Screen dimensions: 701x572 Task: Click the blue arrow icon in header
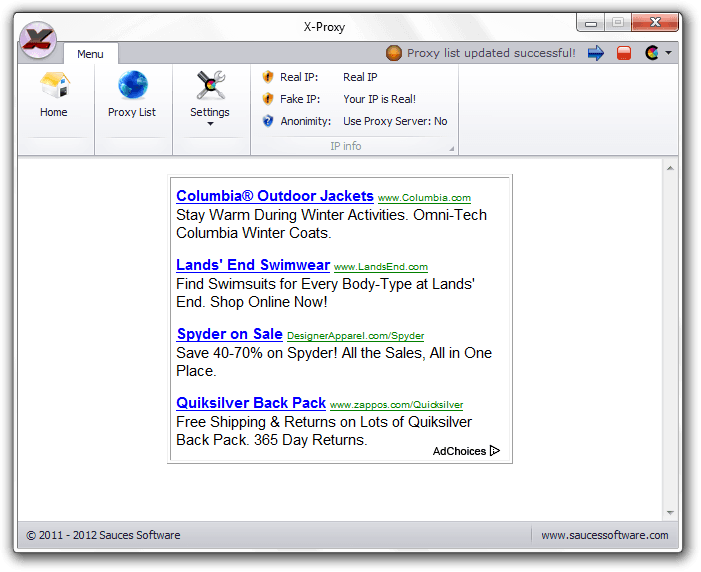pyautogui.click(x=596, y=53)
